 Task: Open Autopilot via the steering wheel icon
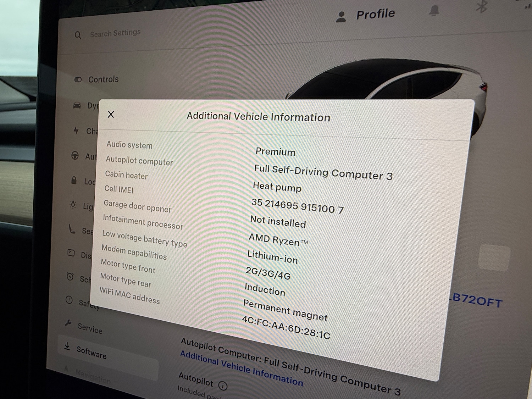[75, 156]
